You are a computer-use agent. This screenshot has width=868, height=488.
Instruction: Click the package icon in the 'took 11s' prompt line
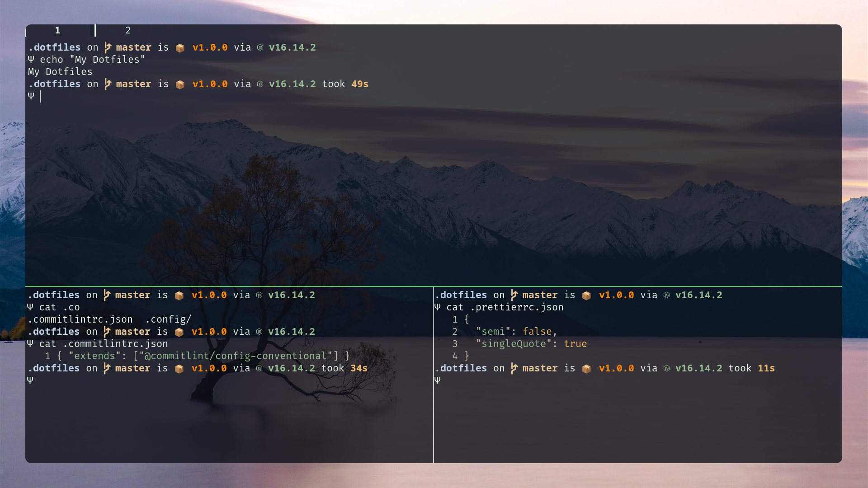tap(586, 369)
